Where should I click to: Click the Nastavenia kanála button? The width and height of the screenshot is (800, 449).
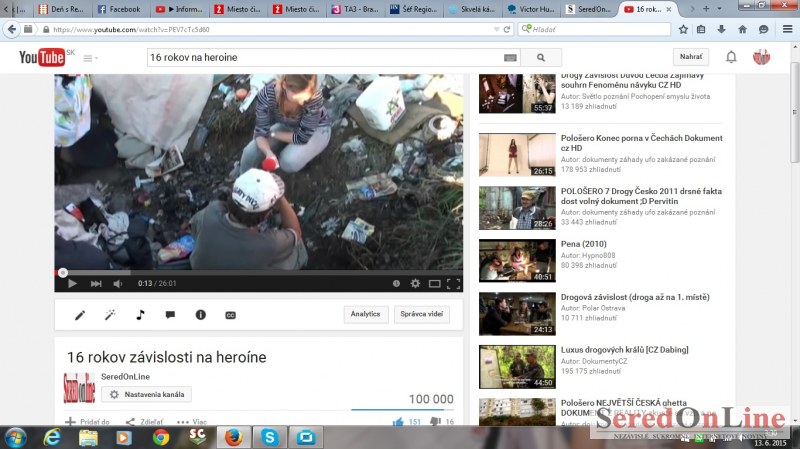146,395
